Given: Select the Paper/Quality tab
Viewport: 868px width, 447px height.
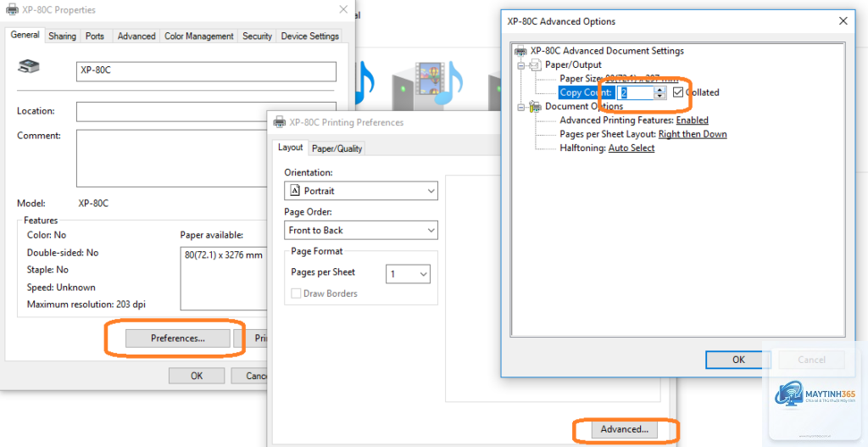Looking at the screenshot, I should (x=337, y=148).
